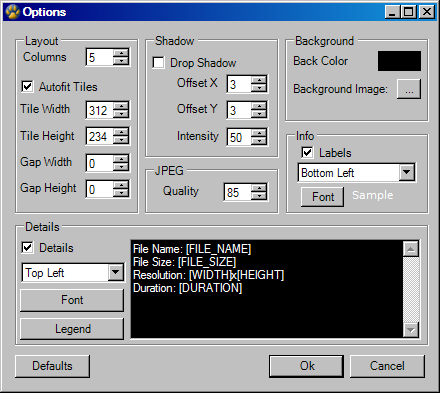Click the Intensity value field
440x393 pixels.
[239, 137]
